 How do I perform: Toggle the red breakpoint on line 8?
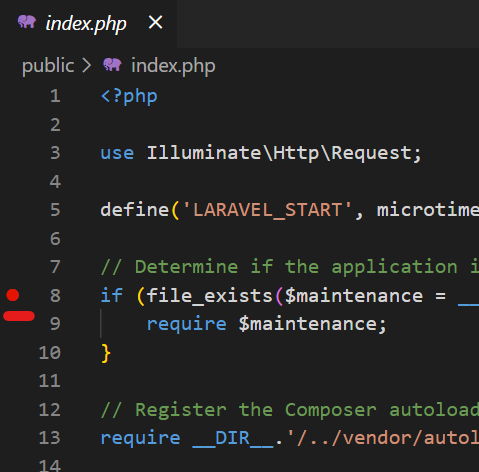13,295
